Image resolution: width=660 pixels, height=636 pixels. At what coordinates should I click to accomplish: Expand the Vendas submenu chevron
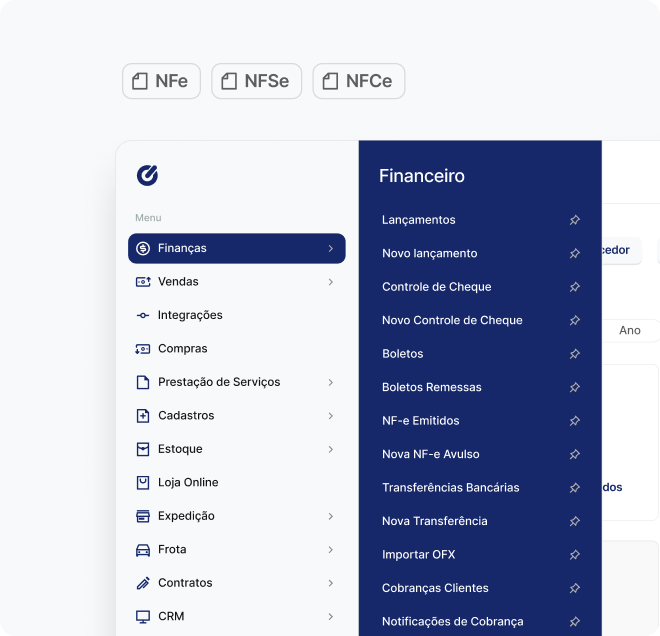[x=330, y=282]
